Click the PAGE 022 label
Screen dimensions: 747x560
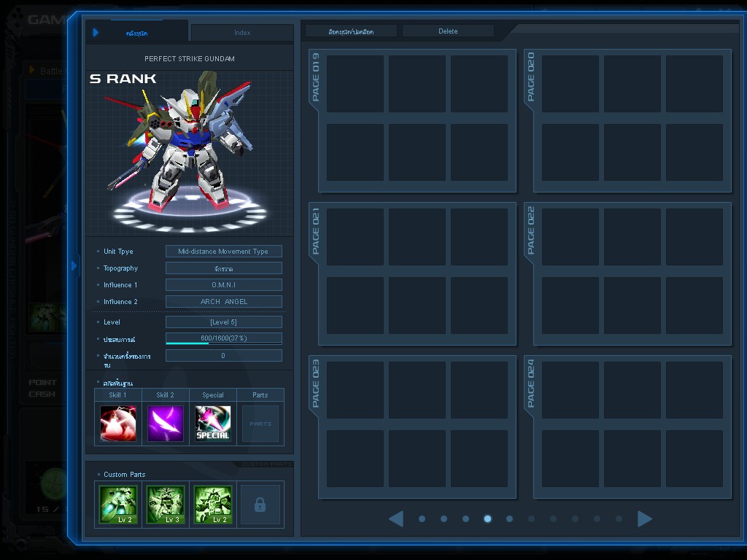[531, 230]
